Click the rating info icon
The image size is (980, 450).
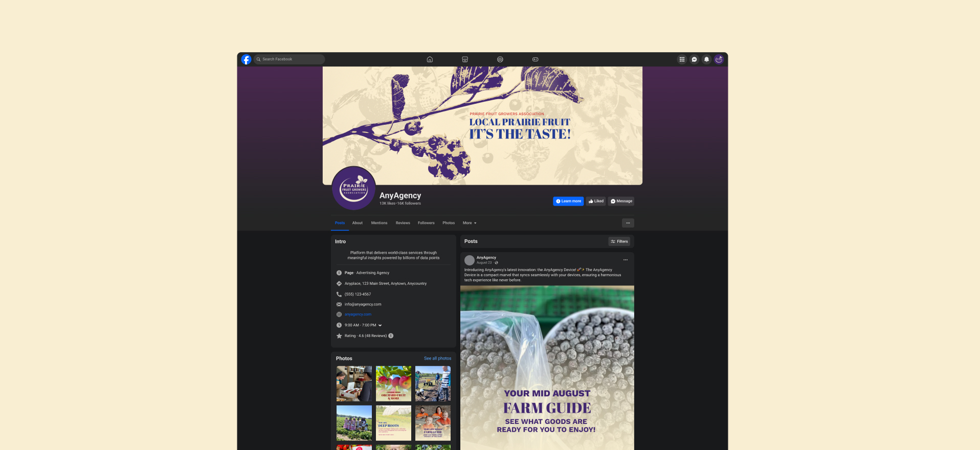391,336
